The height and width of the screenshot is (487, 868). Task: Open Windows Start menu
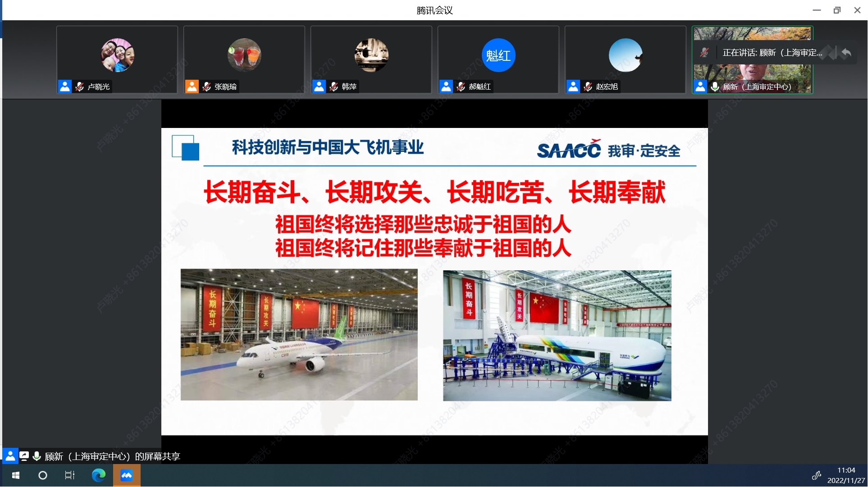16,475
